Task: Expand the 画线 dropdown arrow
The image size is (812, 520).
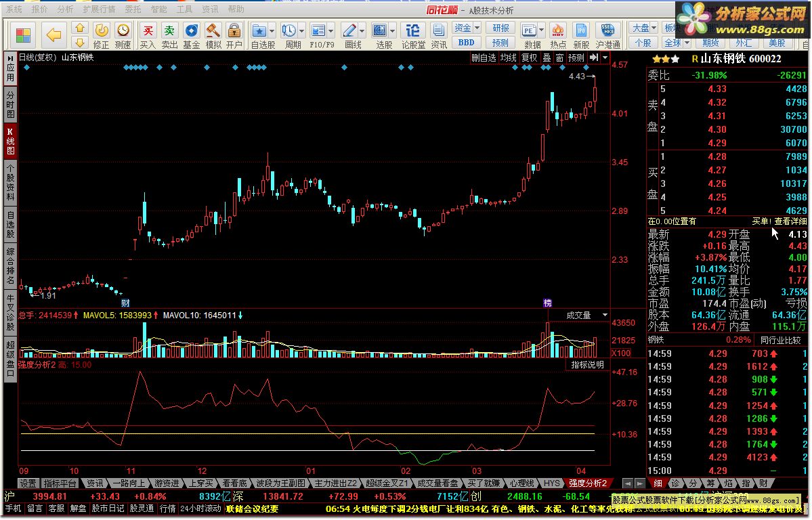Action: coord(362,31)
